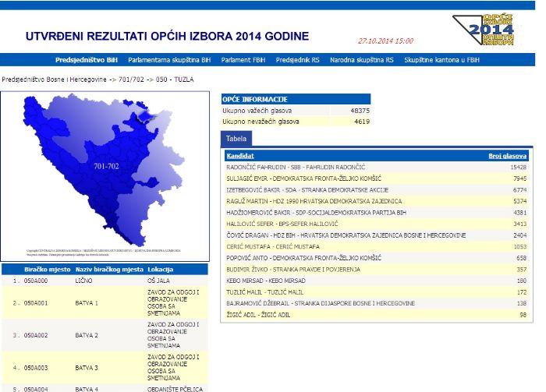Sort by Kandidat column header
Screen dimensions: 546x392
coord(240,156)
